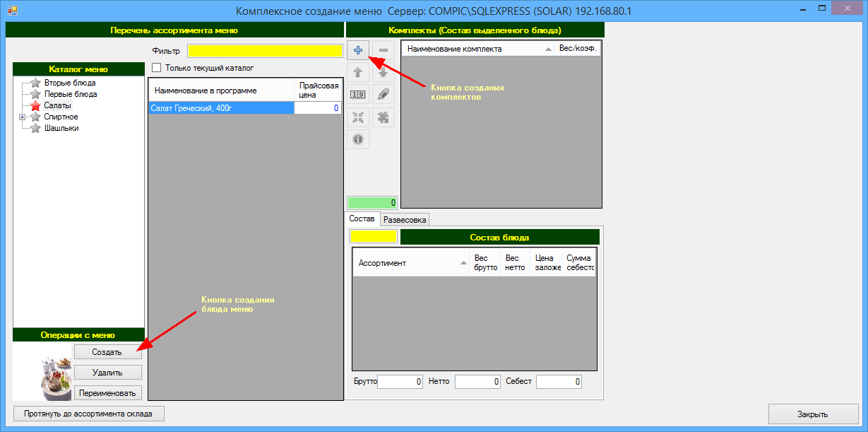This screenshot has width=868, height=432.
Task: Expand the Спиртное tree node
Action: click(23, 117)
